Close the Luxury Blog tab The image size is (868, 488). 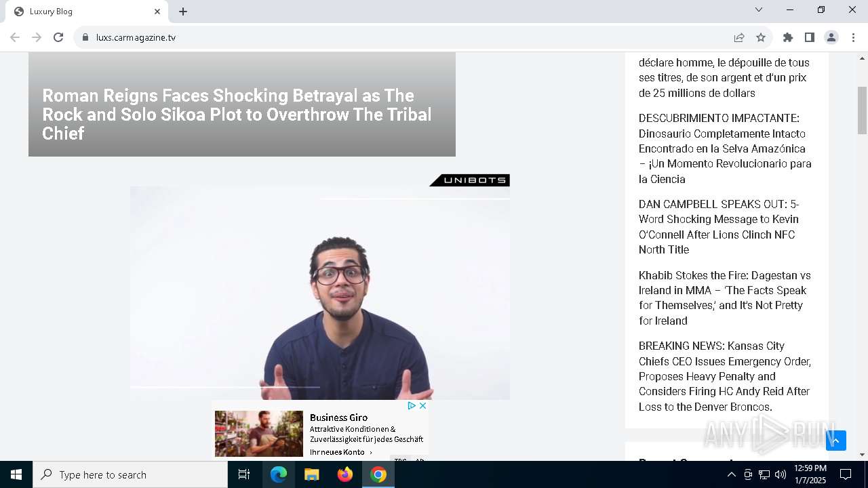coord(157,12)
